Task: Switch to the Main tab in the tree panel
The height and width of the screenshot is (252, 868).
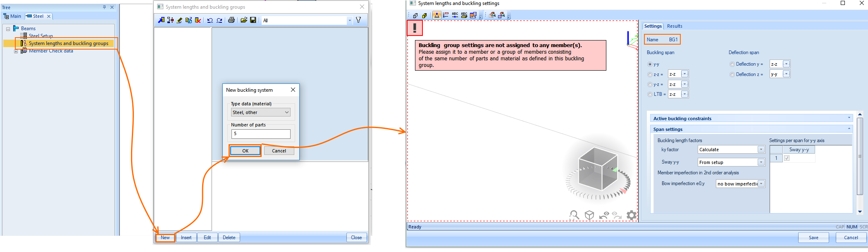Action: tap(12, 16)
